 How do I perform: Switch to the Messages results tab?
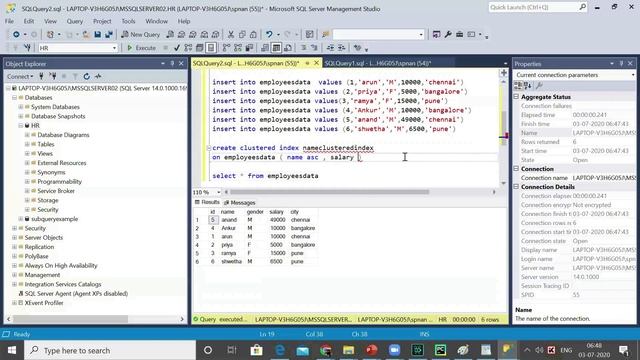pyautogui.click(x=240, y=203)
